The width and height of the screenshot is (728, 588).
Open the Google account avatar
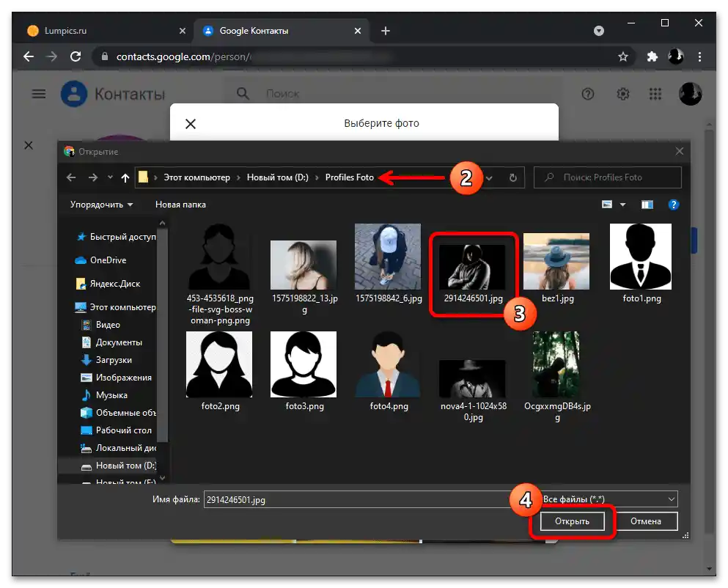pyautogui.click(x=690, y=94)
